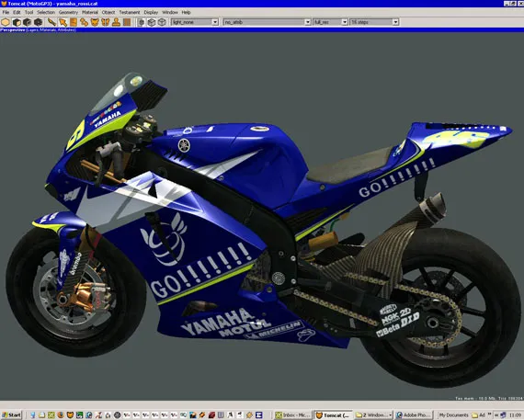
Task: Open the full_res resolution dropdown
Action: [x=331, y=22]
